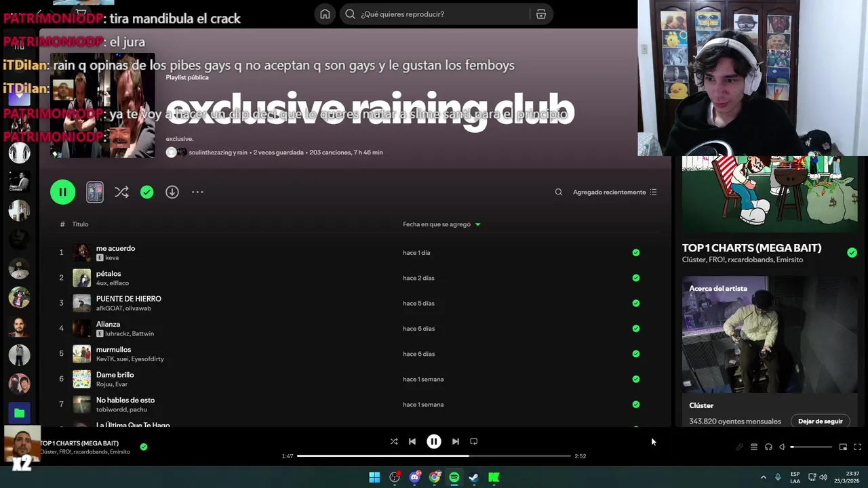Screen dimensions: 868x488
Task: Open the me acuerdo album art
Action: pyautogui.click(x=81, y=253)
